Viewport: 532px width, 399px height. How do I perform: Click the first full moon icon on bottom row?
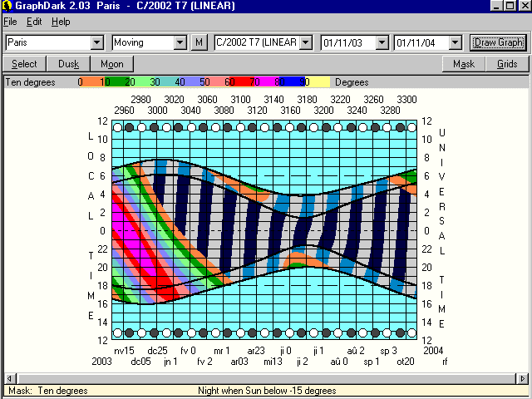point(117,332)
